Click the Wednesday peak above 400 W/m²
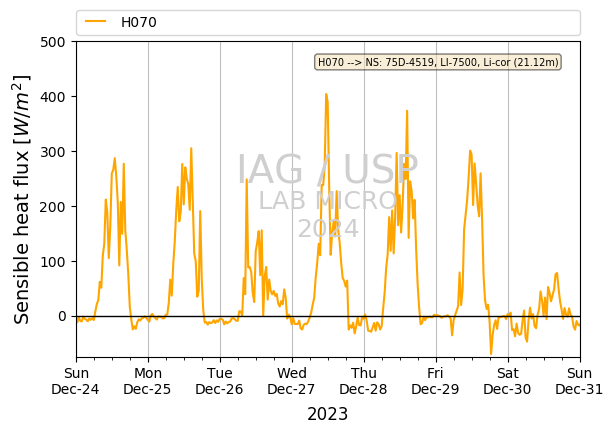The height and width of the screenshot is (434, 614). [326, 94]
